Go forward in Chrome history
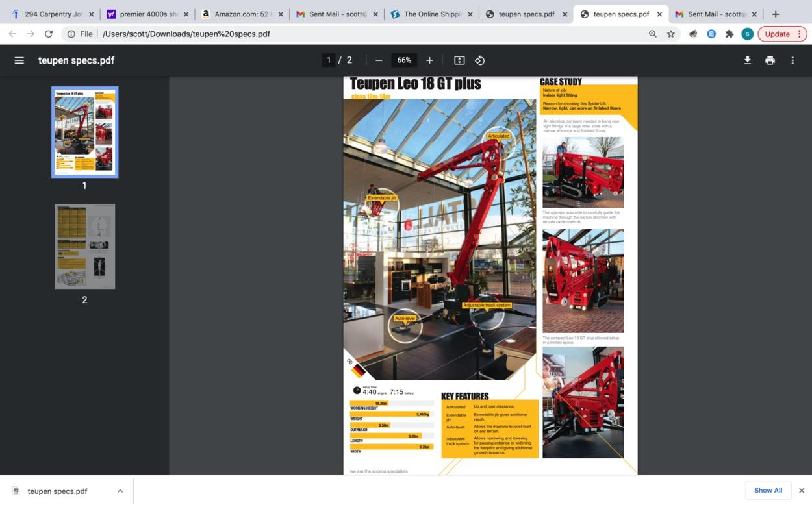The image size is (812, 507). [31, 34]
